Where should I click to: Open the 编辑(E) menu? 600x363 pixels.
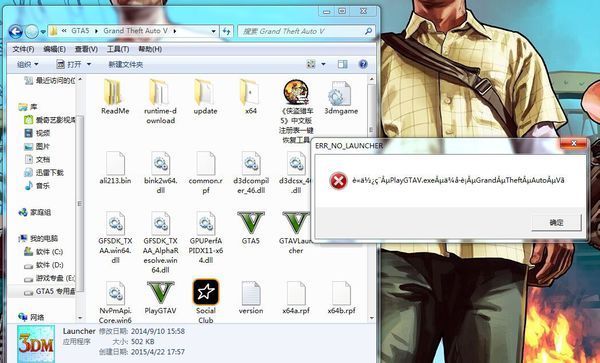54,49
